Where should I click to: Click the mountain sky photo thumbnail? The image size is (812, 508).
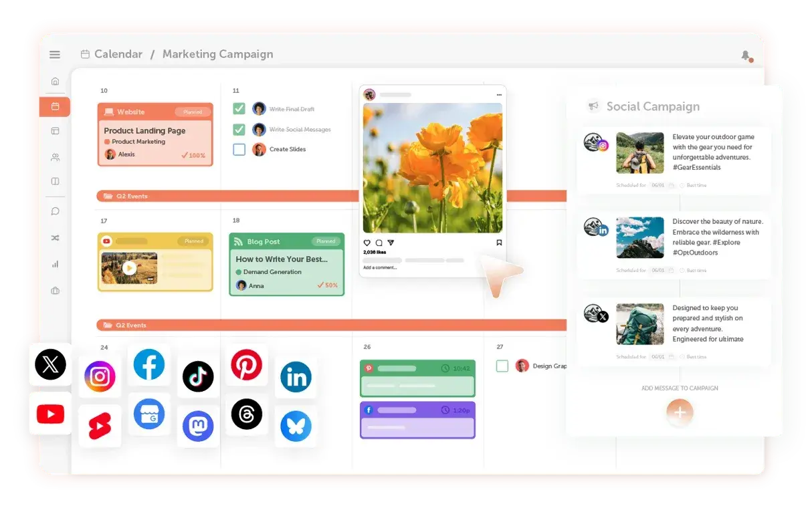[640, 237]
